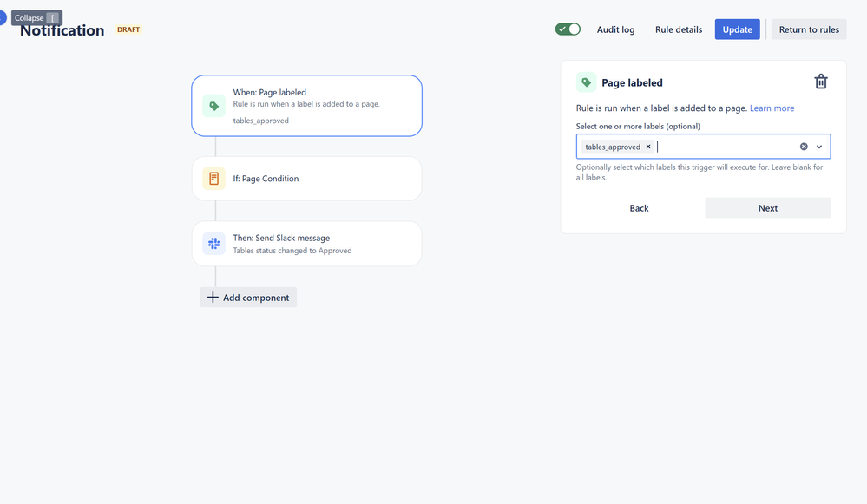Click the green tag icon in trigger card
This screenshot has height=504, width=867.
(x=214, y=106)
